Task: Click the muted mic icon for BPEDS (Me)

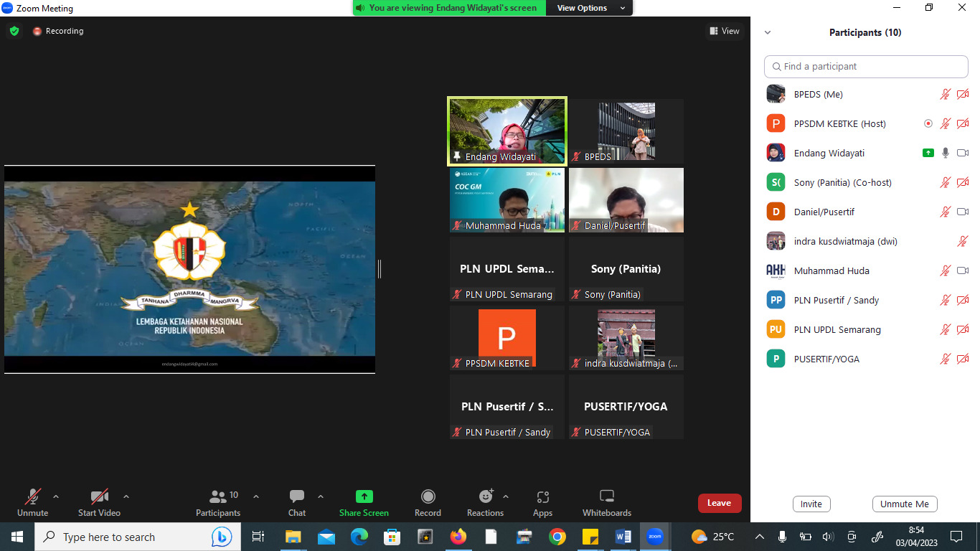Action: [x=946, y=94]
